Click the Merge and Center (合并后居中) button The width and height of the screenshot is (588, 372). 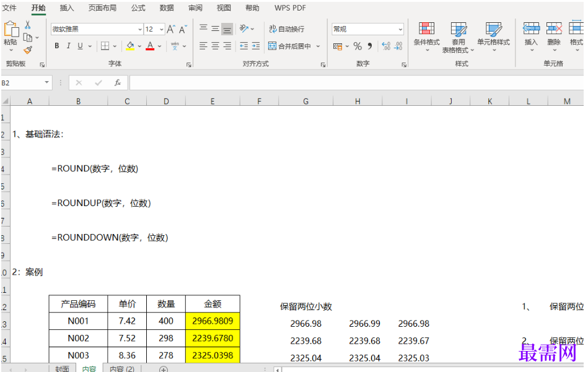[x=290, y=46]
